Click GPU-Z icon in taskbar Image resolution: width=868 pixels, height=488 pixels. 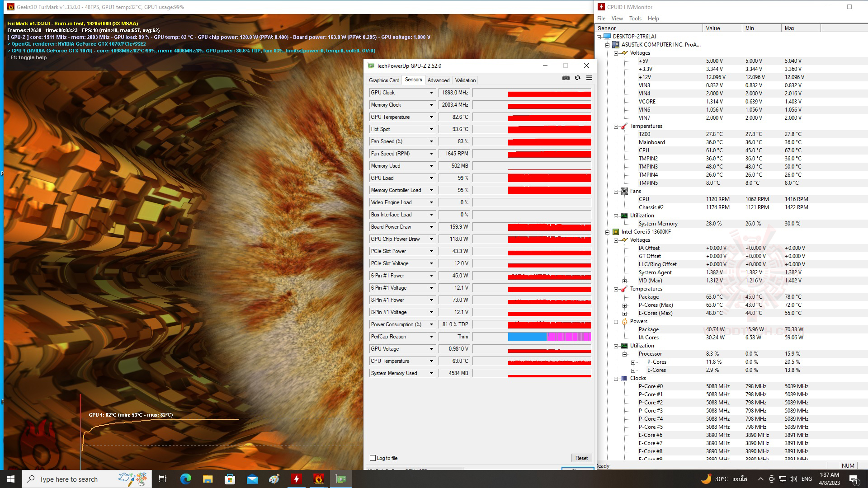pos(340,479)
